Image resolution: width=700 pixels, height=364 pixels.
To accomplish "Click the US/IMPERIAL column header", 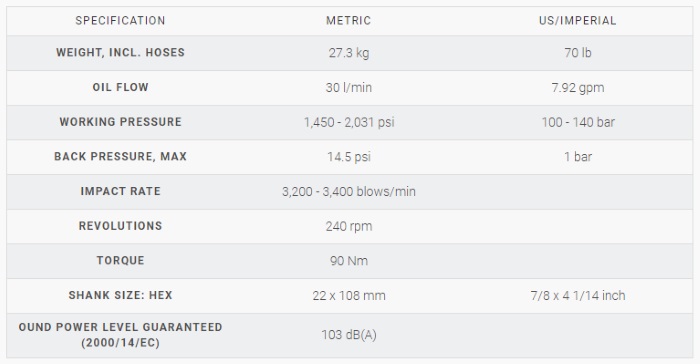I will (578, 21).
